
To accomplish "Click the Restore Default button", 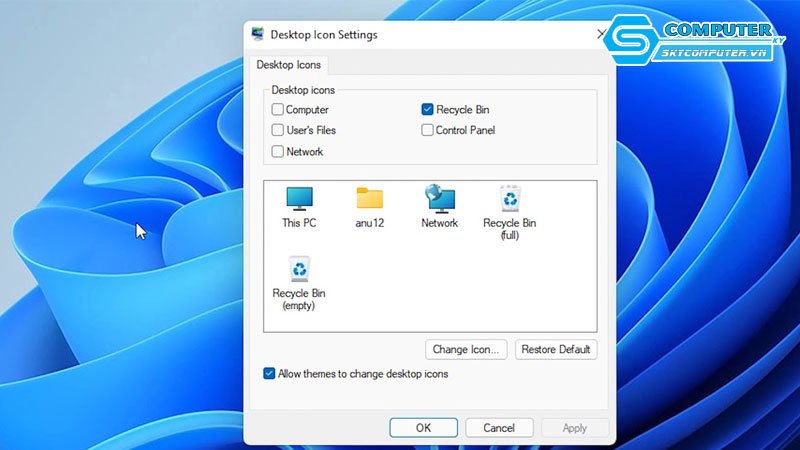I will (556, 349).
